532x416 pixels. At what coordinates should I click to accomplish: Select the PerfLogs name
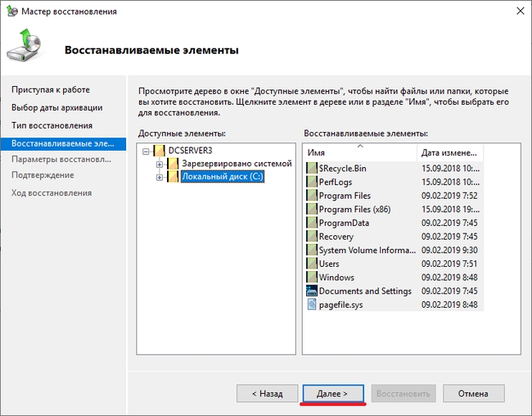[336, 182]
